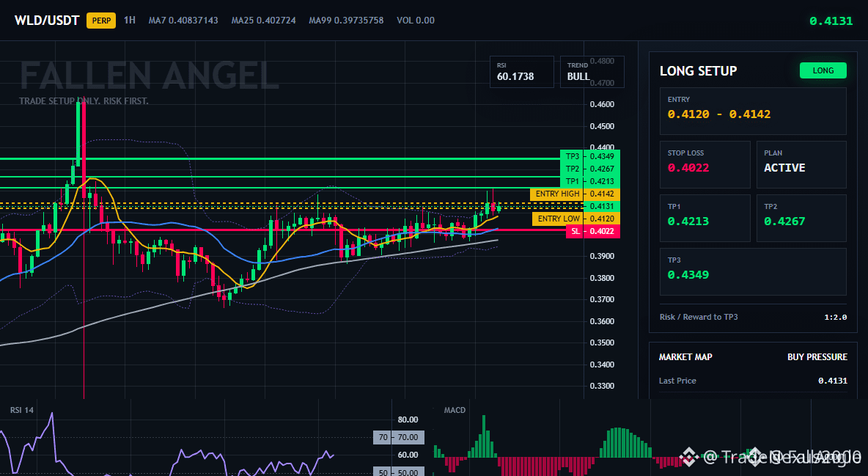868x476 pixels.
Task: Click the ENTRY 0.4120 - 0.4142 card
Action: tap(753, 111)
